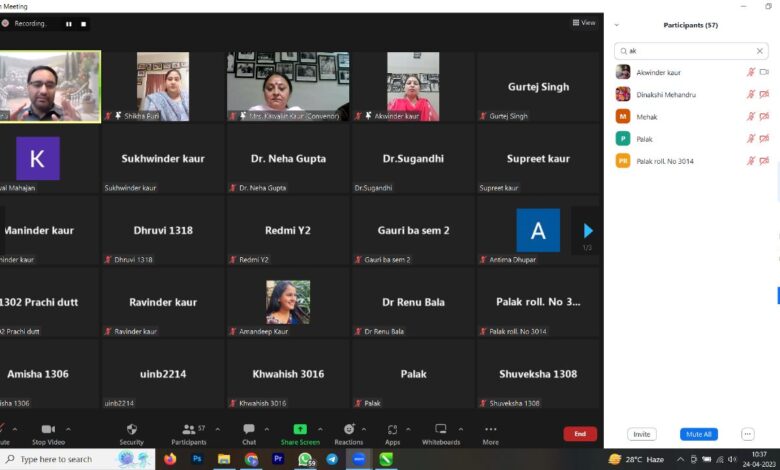This screenshot has width=780, height=470.
Task: Open WhatsApp from the Windows taskbar
Action: [x=305, y=459]
